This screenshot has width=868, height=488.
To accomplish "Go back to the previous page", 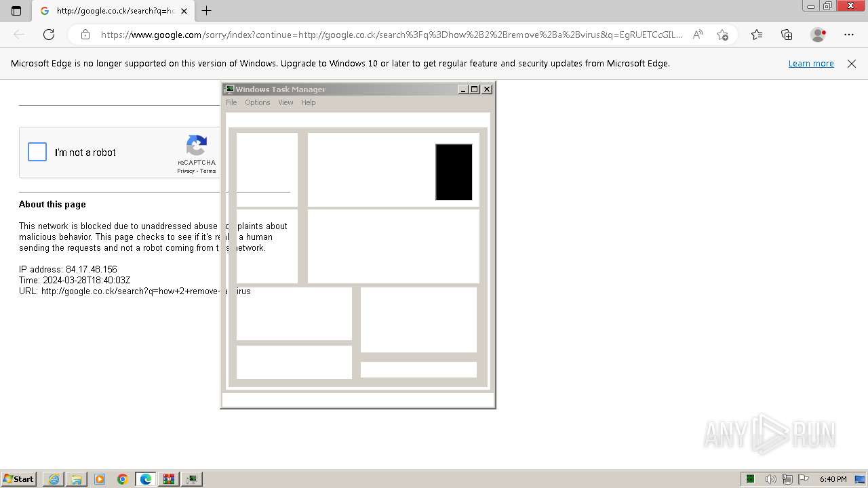I will click(x=19, y=35).
